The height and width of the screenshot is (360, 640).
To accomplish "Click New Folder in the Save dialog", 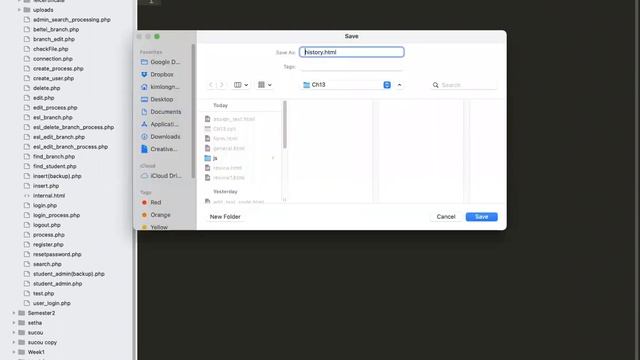I will pos(225,217).
